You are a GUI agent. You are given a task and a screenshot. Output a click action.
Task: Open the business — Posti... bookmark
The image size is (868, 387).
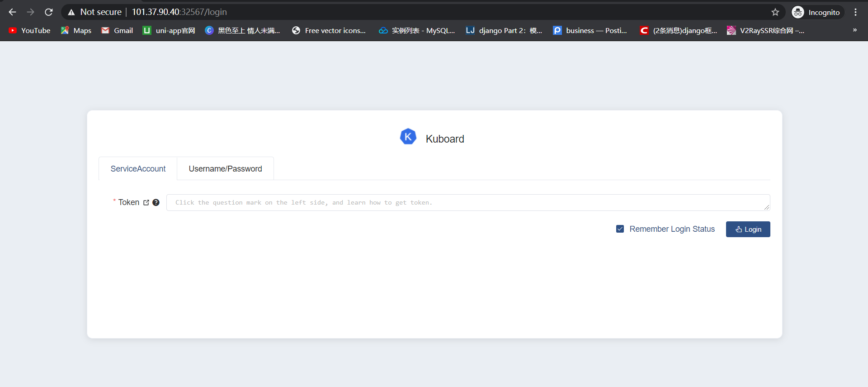pos(590,30)
